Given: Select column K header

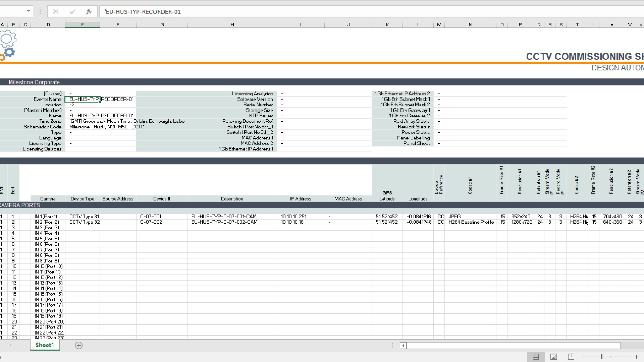Looking at the screenshot, I should [x=387, y=25].
